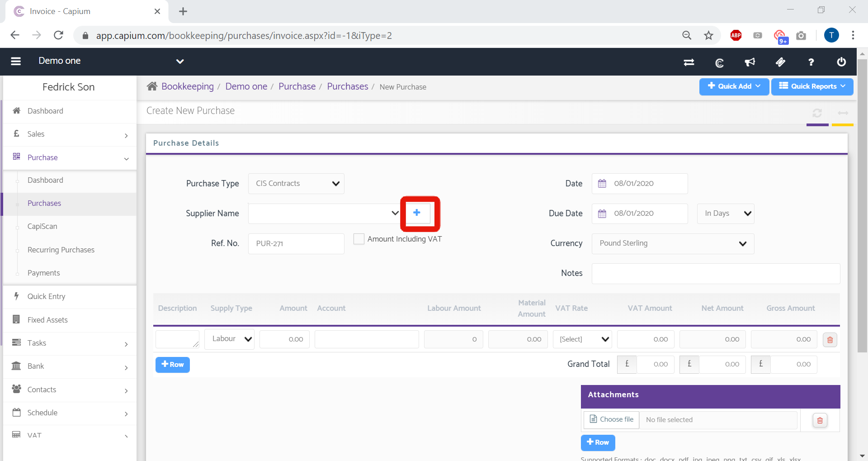Click the Bookkeeping breadcrumb link
868x461 pixels.
(x=188, y=86)
